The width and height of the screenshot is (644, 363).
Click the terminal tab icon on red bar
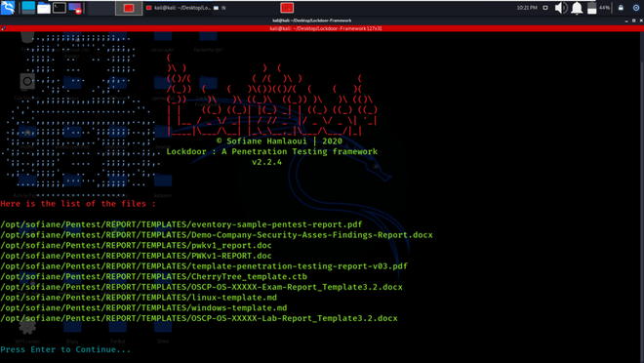pyautogui.click(x=3, y=28)
